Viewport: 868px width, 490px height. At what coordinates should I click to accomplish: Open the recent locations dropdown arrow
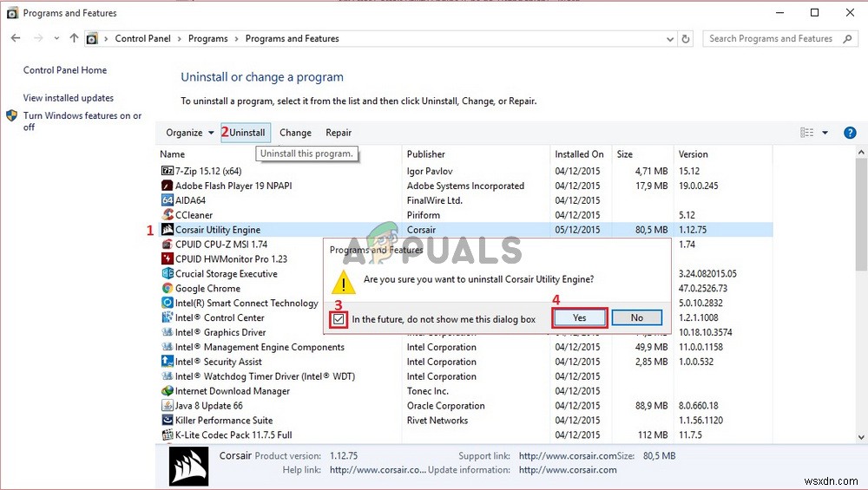pyautogui.click(x=56, y=38)
